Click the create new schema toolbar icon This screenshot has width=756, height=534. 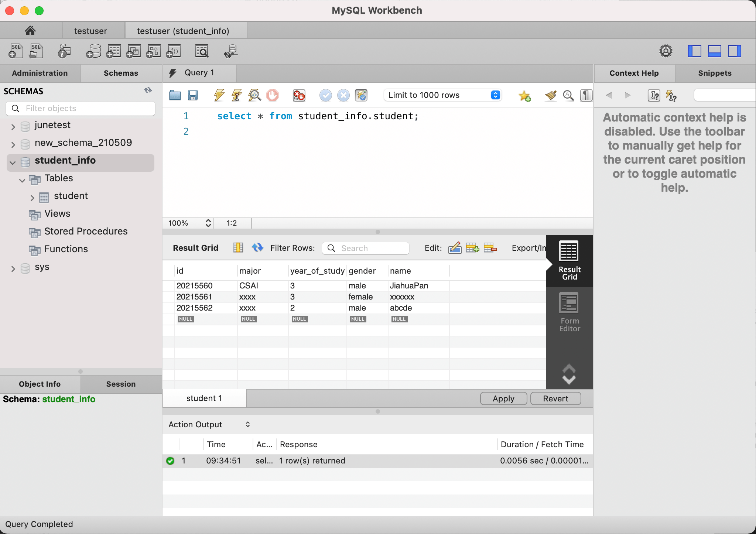[93, 51]
